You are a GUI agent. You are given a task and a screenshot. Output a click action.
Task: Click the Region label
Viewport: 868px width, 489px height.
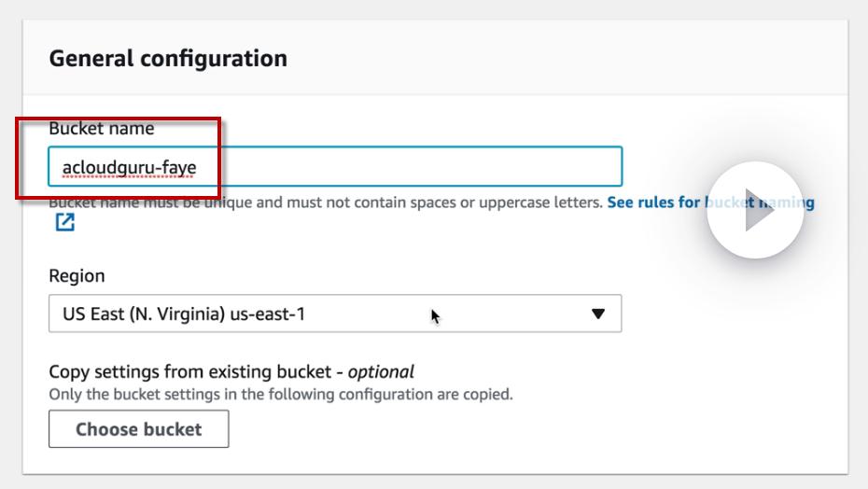(77, 276)
